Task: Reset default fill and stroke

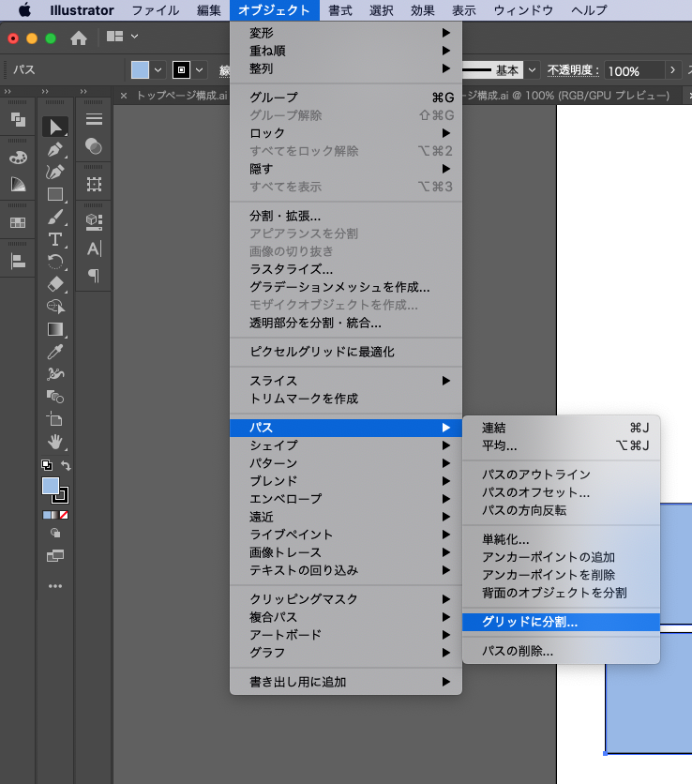Action: (47, 465)
